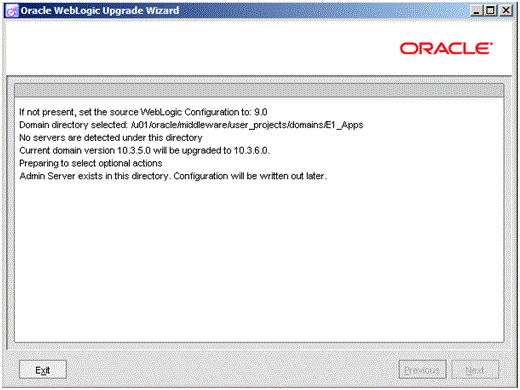Click the Oracle WebLogic Upgrade Wizard title text

tap(100, 11)
